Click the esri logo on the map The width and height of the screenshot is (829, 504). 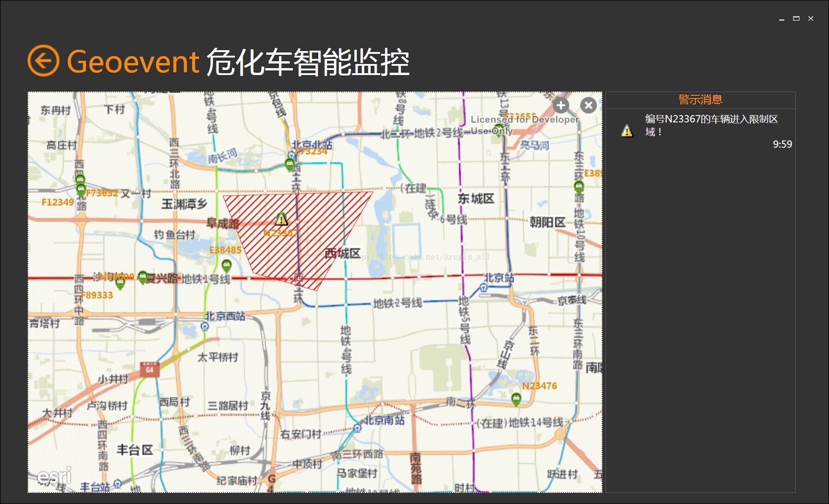point(54,476)
